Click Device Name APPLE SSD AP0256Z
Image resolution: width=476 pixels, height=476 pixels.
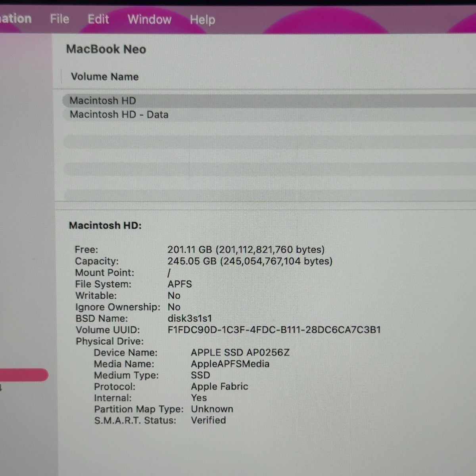(x=240, y=352)
